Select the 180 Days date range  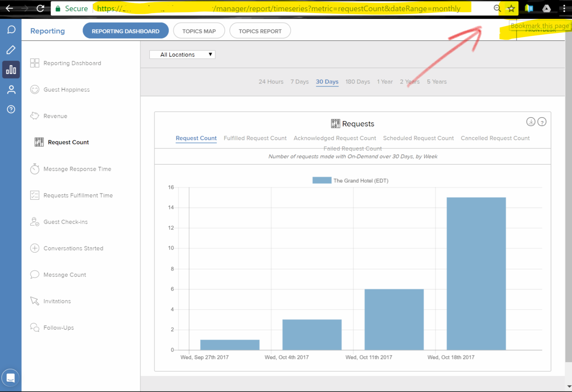[358, 82]
